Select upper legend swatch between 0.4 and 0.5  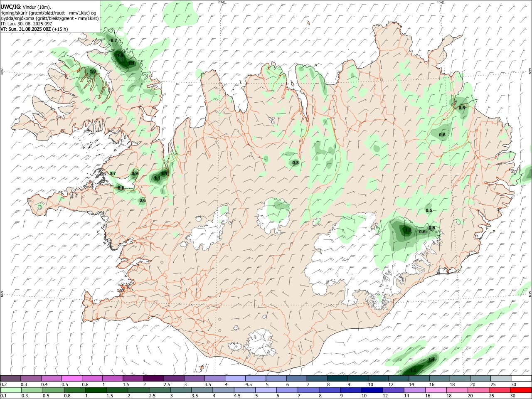point(52,379)
